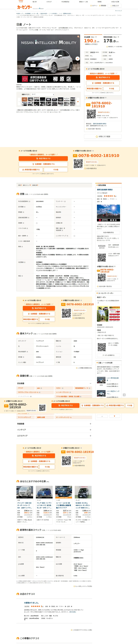Open the カタログ navigation tab

(x=49, y=2)
